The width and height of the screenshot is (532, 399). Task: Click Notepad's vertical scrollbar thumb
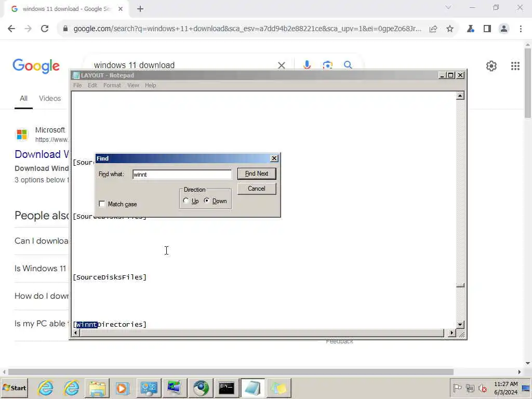[460, 285]
